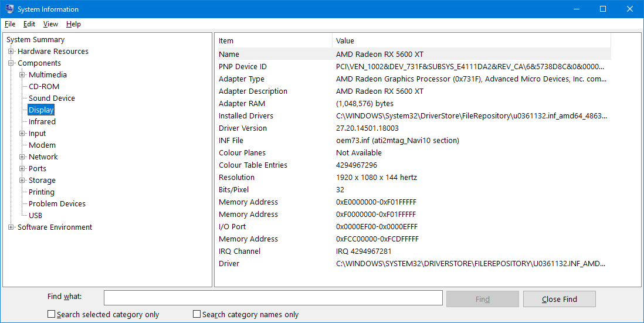The height and width of the screenshot is (323, 644).
Task: Select USB in the tree
Action: coord(35,215)
